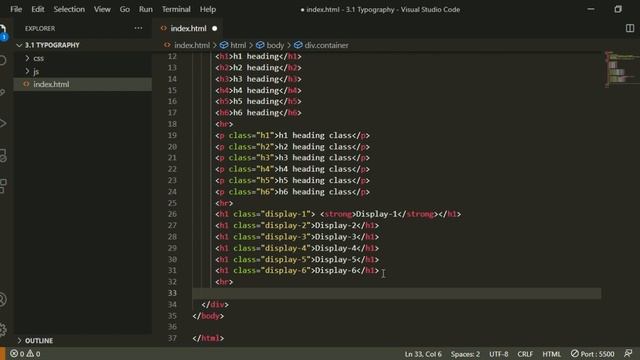Click index.html breadcrumb item

click(x=187, y=45)
